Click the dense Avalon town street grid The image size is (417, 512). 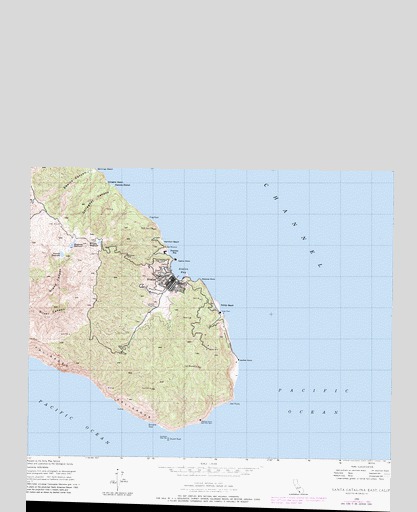point(173,284)
